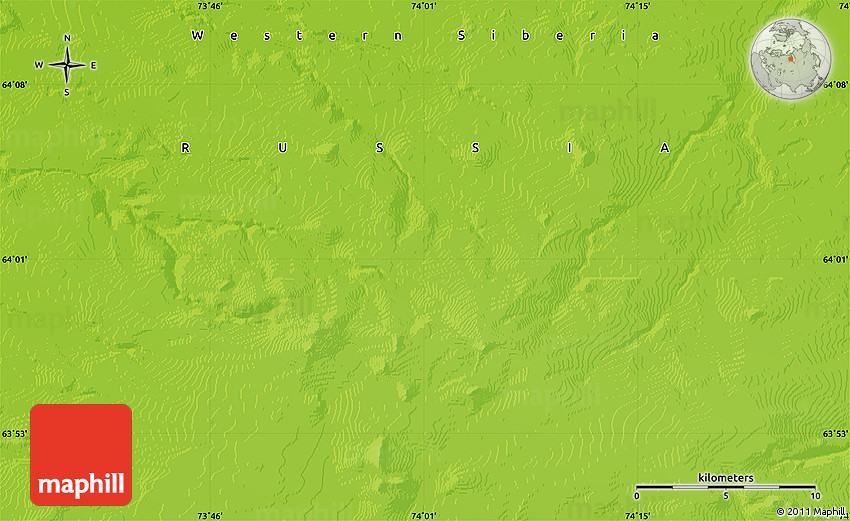Click the left 64°08' latitude label
This screenshot has height=521, width=850.
(15, 85)
